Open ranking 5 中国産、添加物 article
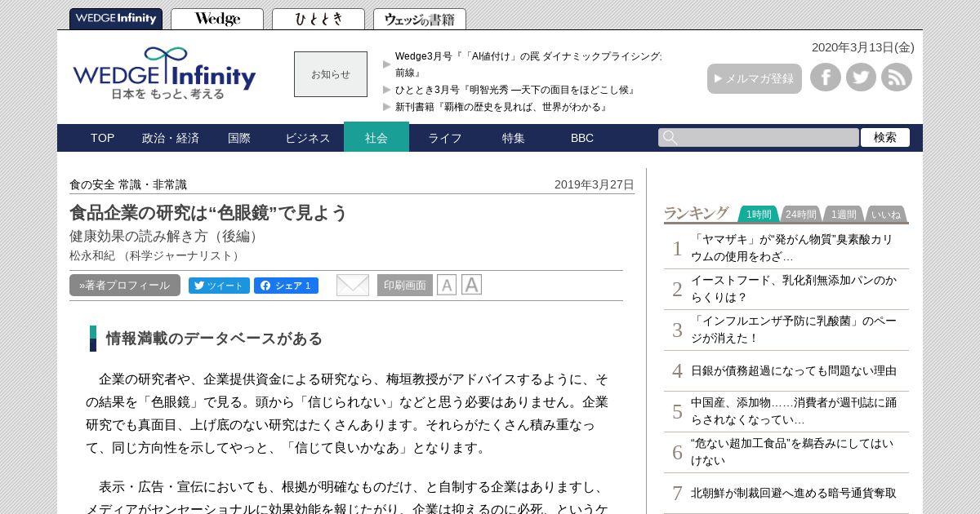Viewport: 980px width, 514px height. pos(794,411)
